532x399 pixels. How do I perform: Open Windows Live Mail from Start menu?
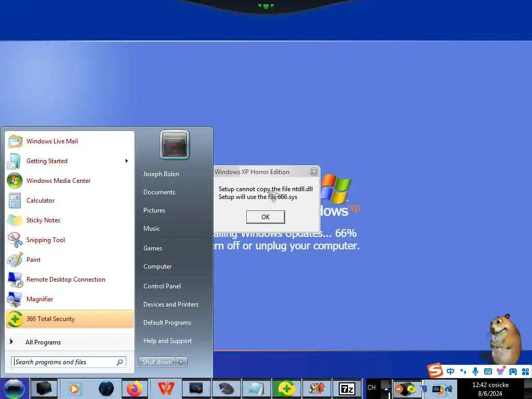click(x=70, y=141)
